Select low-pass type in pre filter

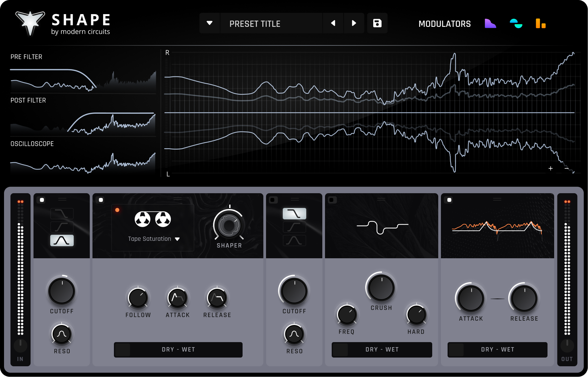(62, 214)
